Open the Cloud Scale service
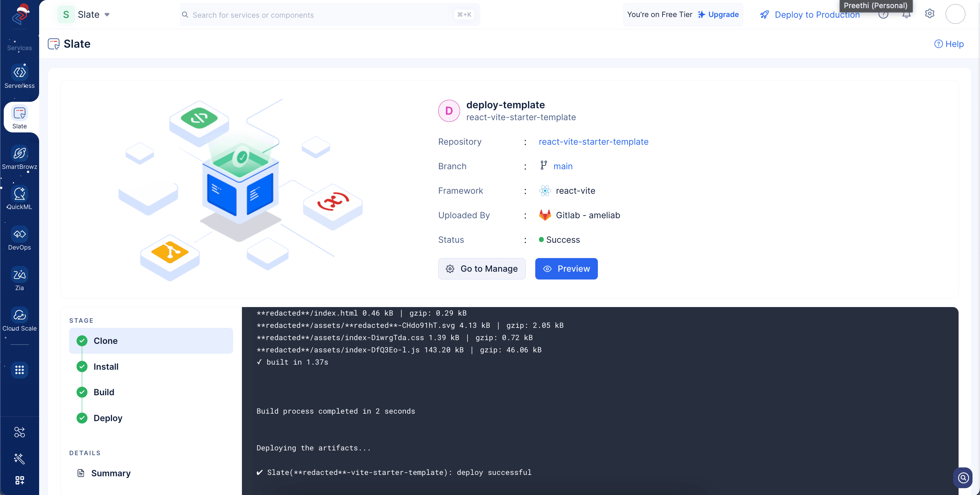The image size is (980, 495). pos(19,320)
